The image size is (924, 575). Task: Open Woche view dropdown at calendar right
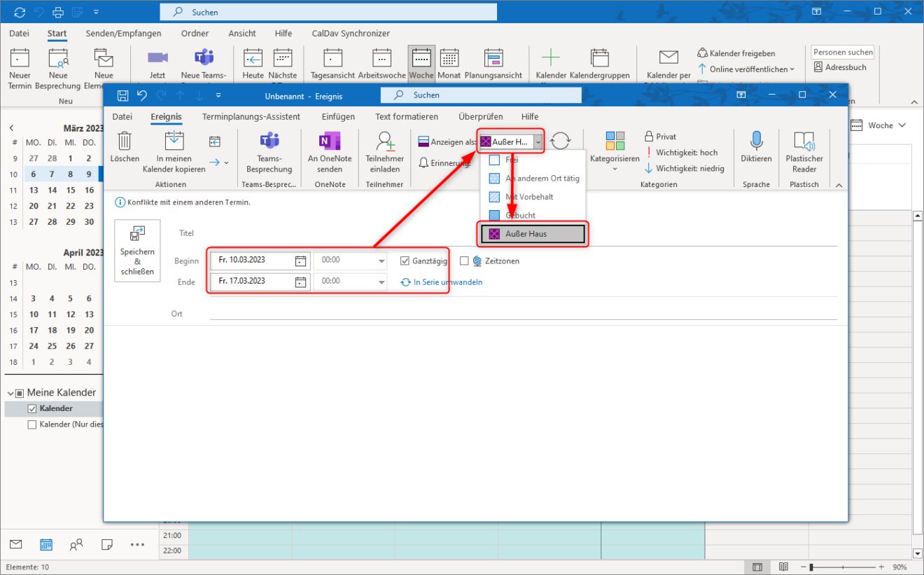tap(902, 125)
